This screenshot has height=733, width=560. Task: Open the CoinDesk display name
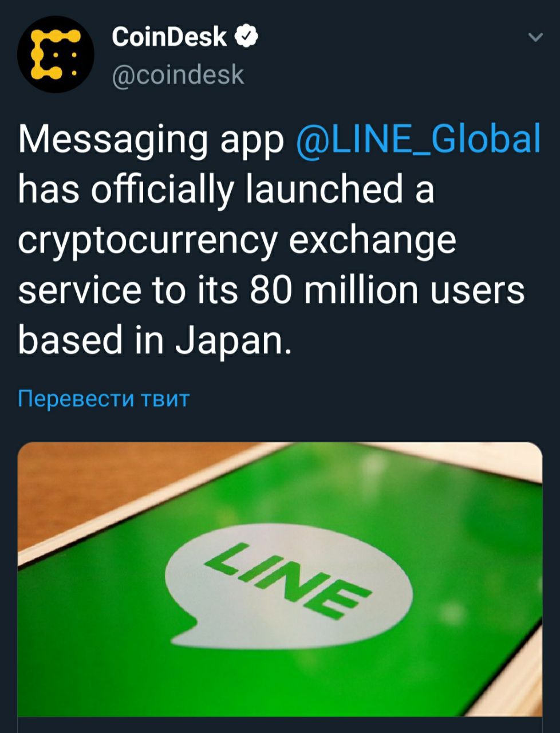[x=169, y=37]
